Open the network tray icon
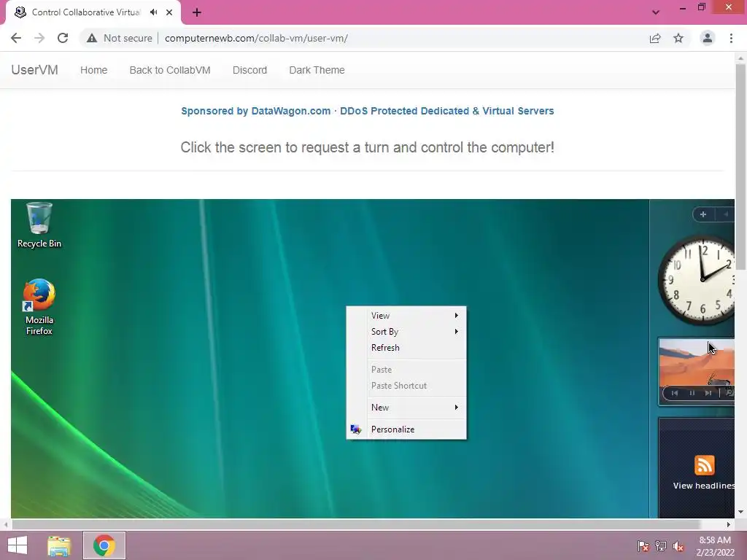This screenshot has height=560, width=747. click(661, 546)
